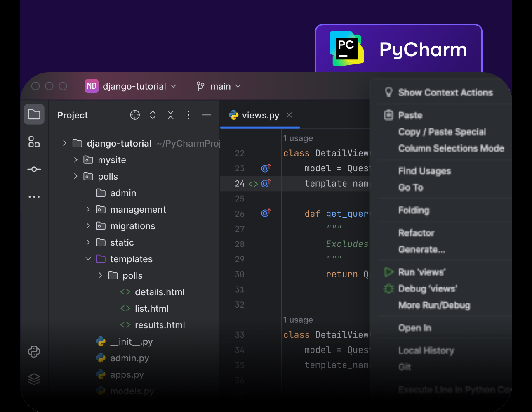Expand polls folder inside templates

(100, 275)
